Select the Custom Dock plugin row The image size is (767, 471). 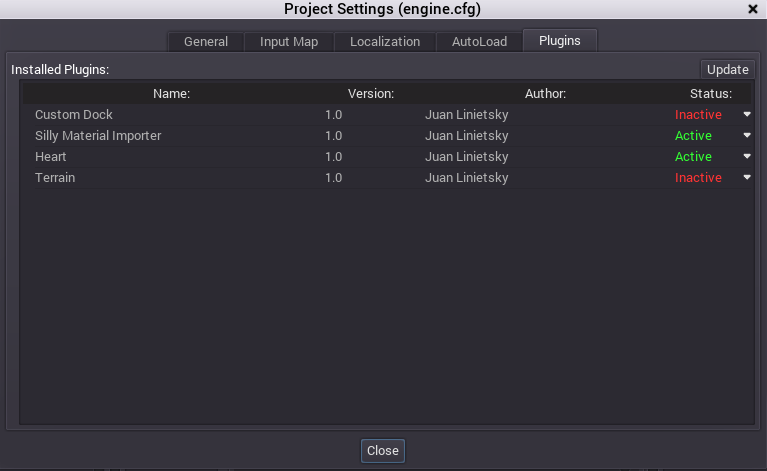(x=74, y=115)
